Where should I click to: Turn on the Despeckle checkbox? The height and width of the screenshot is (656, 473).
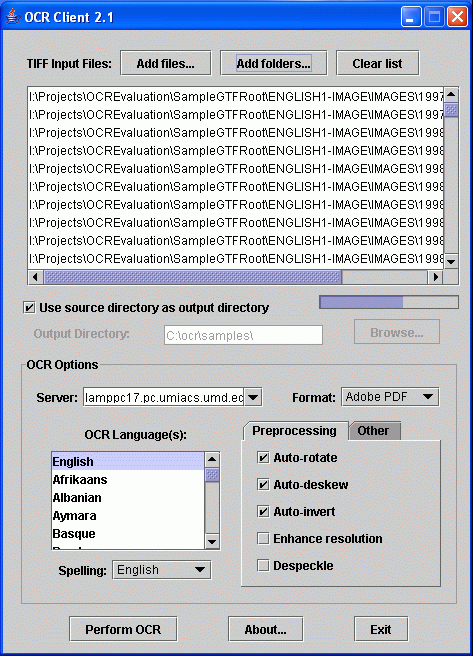(x=263, y=566)
